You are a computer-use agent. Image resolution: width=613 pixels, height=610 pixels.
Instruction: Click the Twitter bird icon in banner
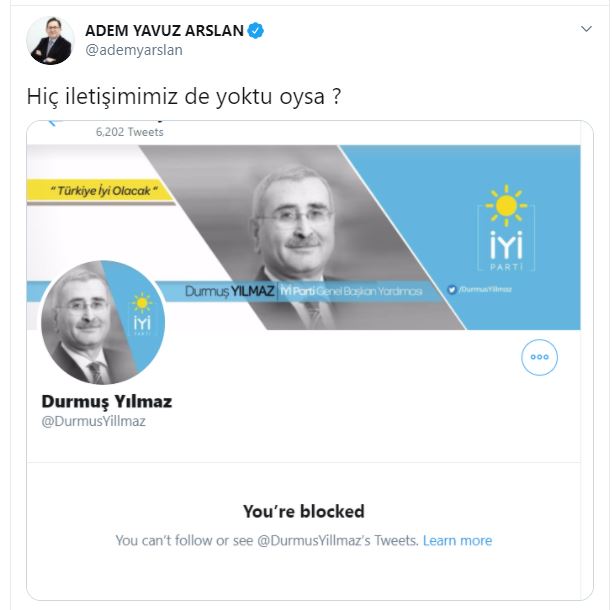pos(452,290)
